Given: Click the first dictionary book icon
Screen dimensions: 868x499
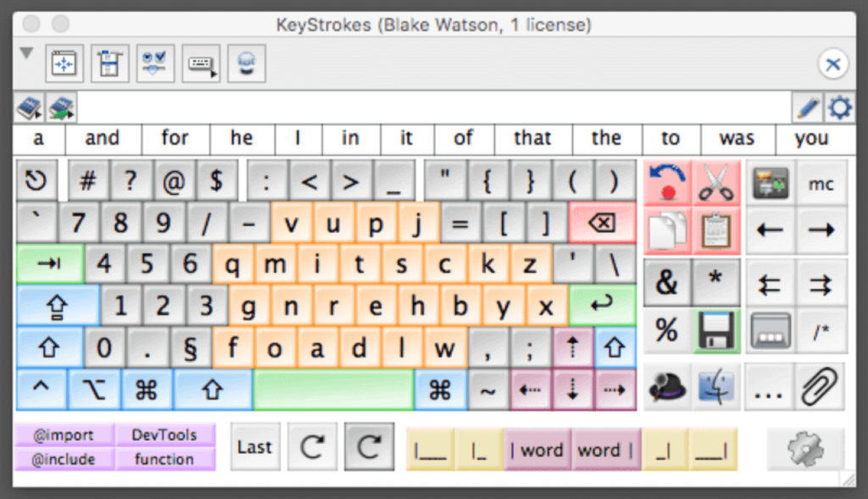Looking at the screenshot, I should pos(30,108).
